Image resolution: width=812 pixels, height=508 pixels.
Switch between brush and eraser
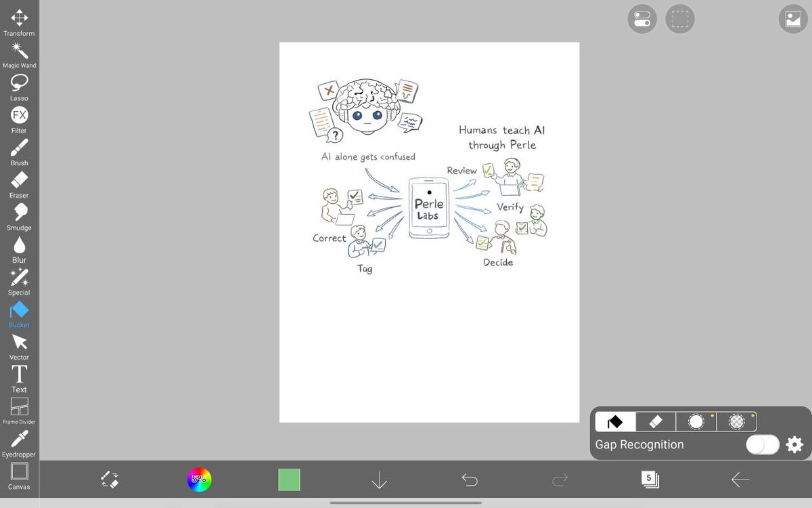110,480
